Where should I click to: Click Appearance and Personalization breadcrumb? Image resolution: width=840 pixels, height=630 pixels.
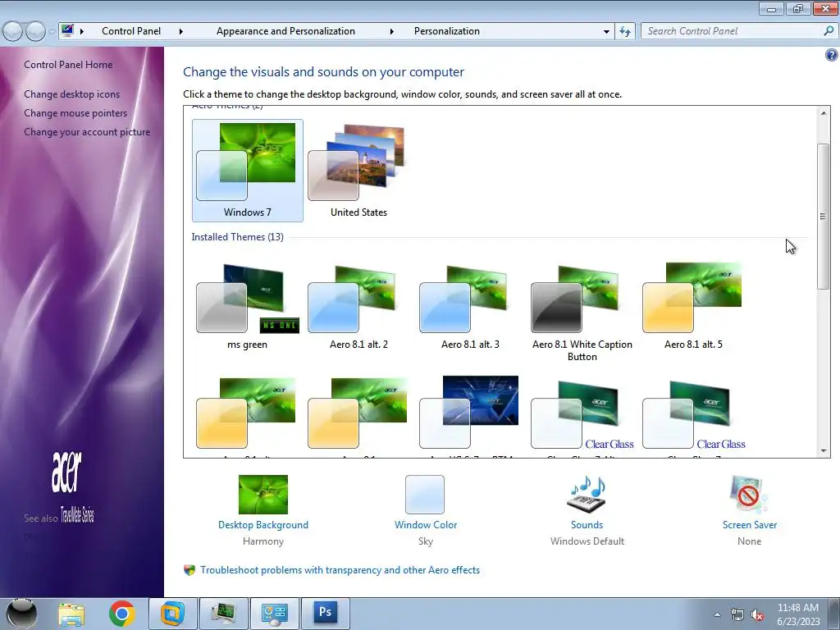pyautogui.click(x=285, y=31)
